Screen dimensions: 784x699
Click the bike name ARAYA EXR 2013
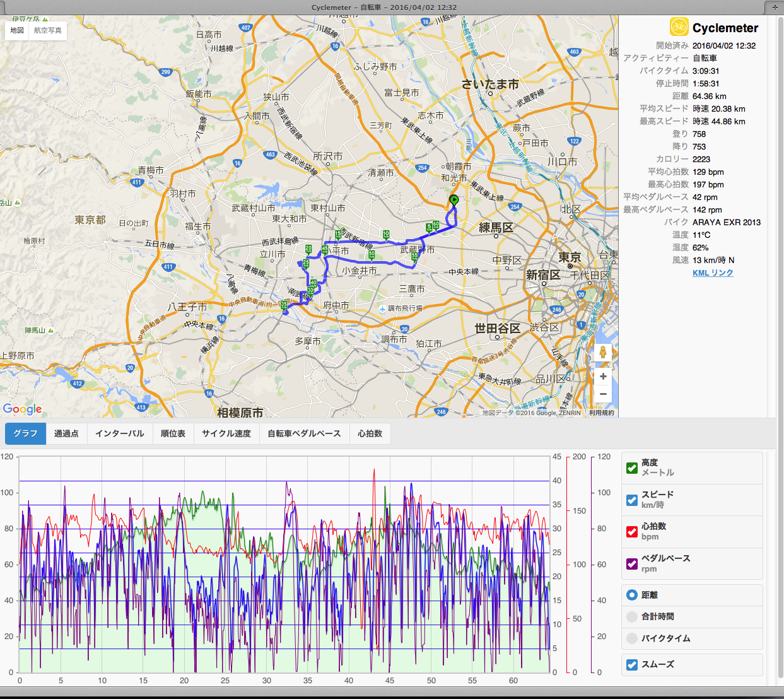pyautogui.click(x=727, y=222)
